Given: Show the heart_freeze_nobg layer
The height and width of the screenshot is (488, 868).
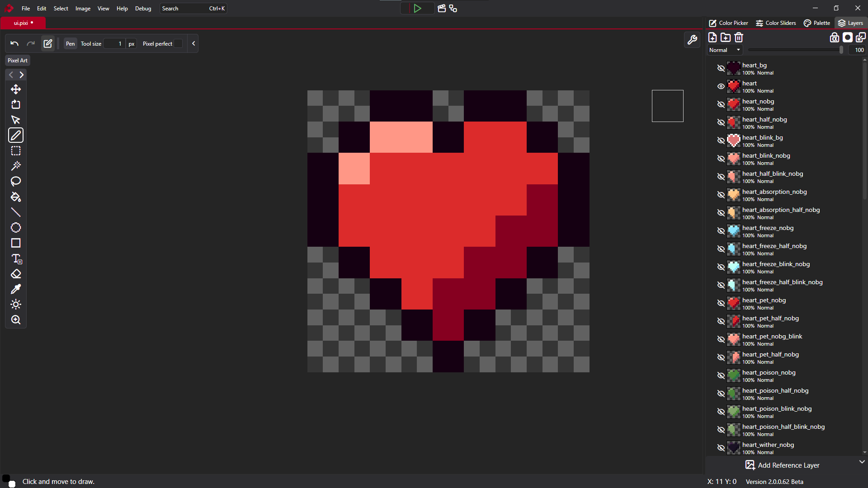Looking at the screenshot, I should pyautogui.click(x=721, y=231).
